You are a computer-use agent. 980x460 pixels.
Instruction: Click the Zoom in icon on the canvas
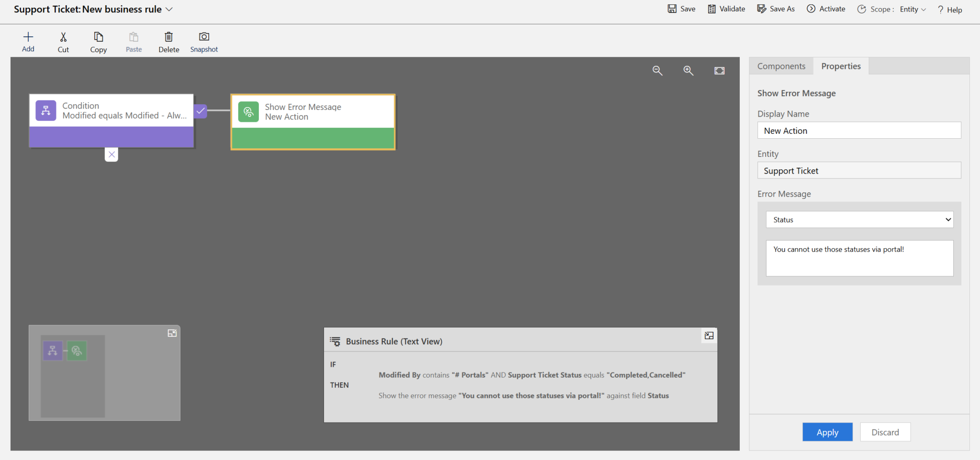coord(689,70)
